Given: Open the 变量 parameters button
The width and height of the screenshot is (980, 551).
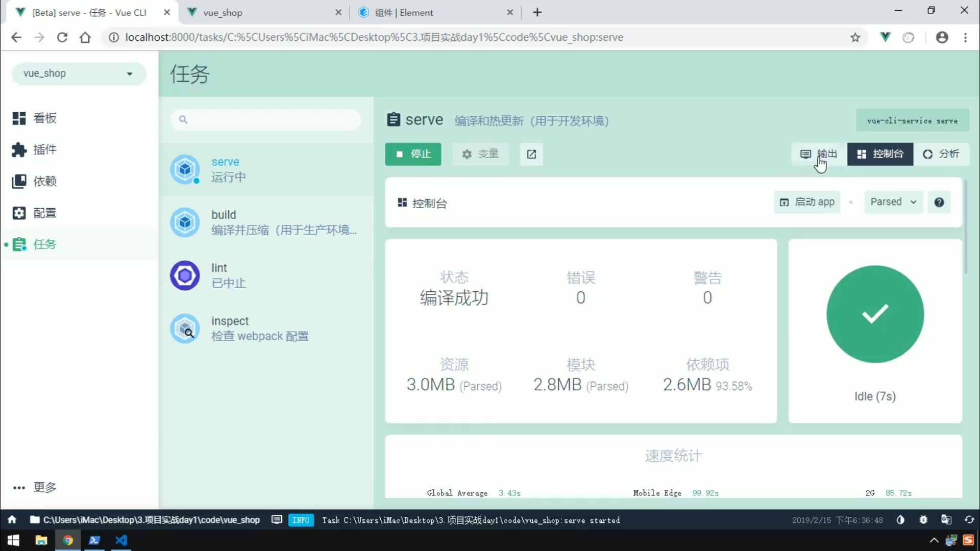Looking at the screenshot, I should click(x=480, y=154).
